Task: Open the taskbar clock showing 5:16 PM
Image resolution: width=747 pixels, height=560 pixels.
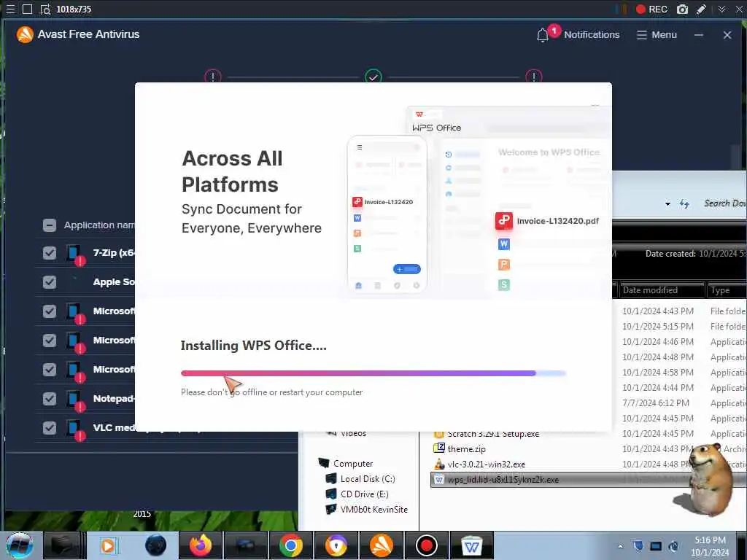Action: pyautogui.click(x=710, y=546)
